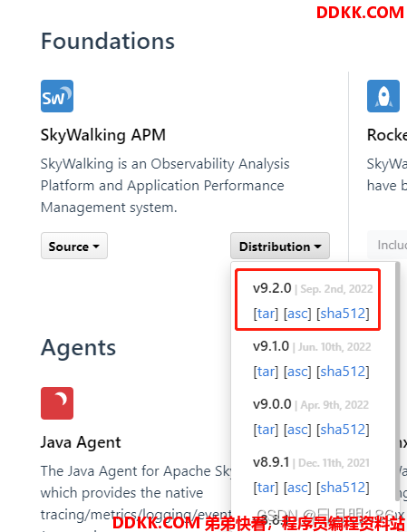Image resolution: width=407 pixels, height=532 pixels.
Task: Click the Rocket project icon
Action: coord(383,96)
